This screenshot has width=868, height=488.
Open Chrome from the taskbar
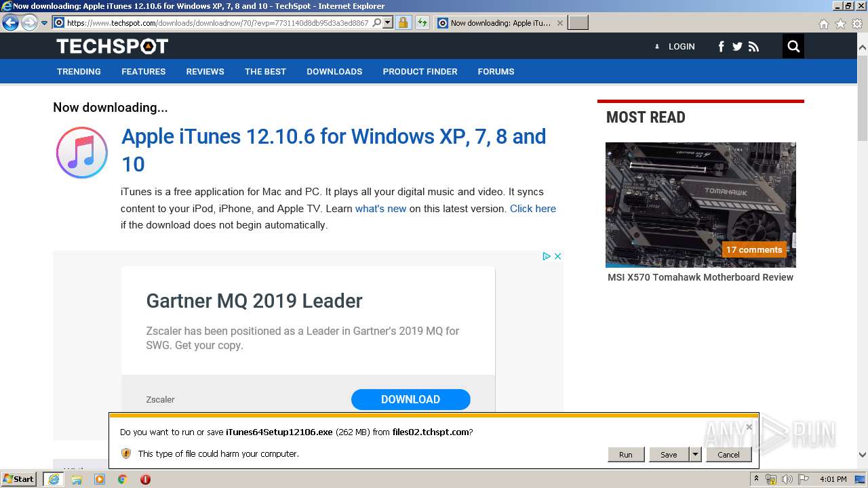tap(122, 479)
